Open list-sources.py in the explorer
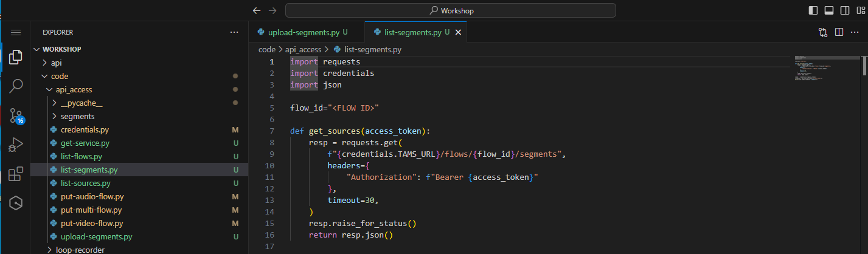Image resolution: width=868 pixels, height=254 pixels. tap(139, 183)
